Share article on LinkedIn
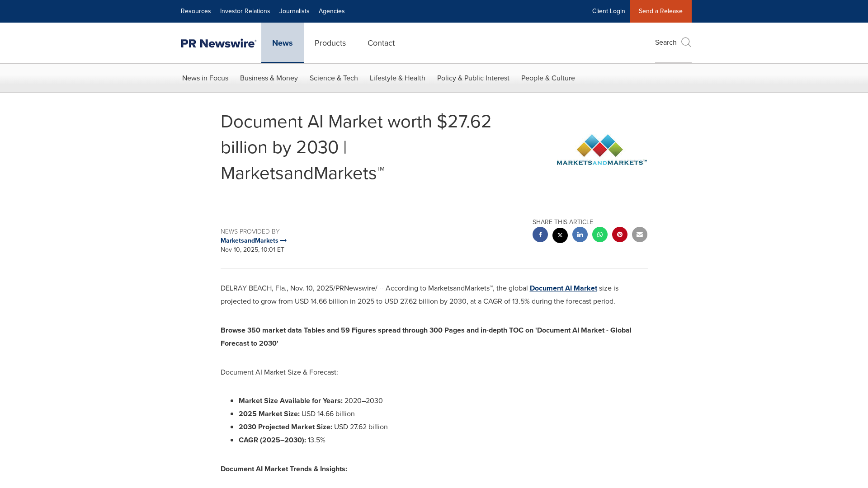 (580, 235)
